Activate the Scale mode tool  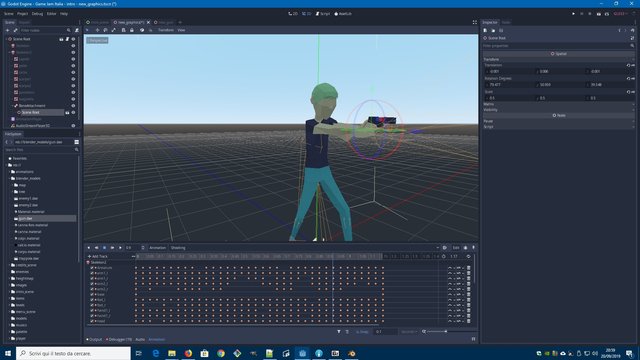pyautogui.click(x=113, y=30)
